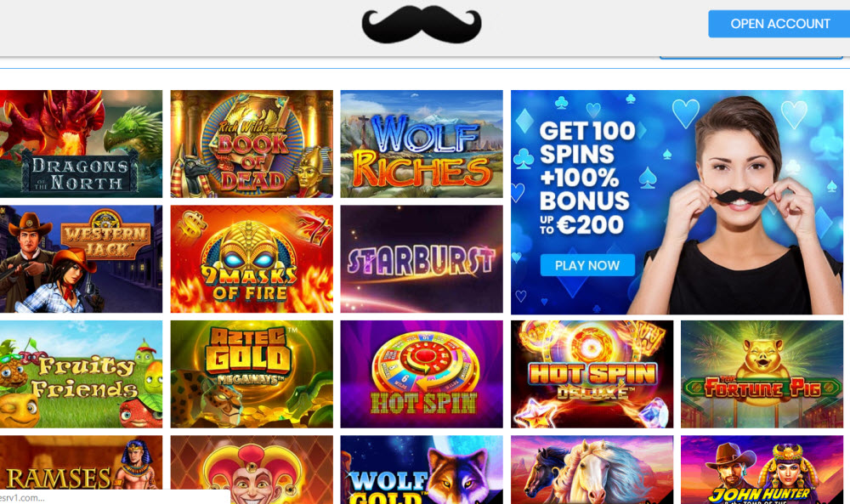Select the Western Jack game thumbnail

[81, 258]
